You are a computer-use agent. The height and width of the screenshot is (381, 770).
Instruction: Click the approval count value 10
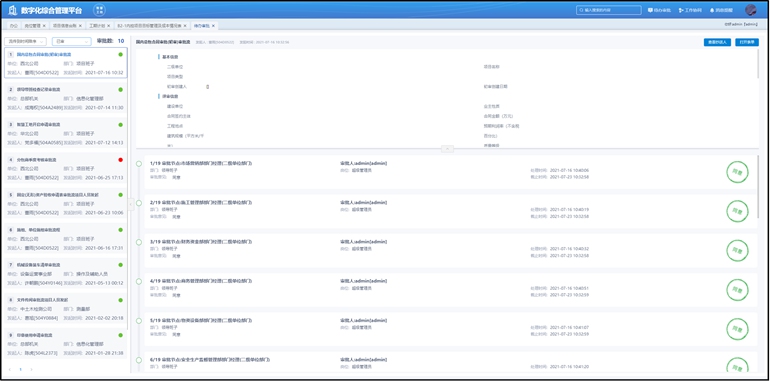pos(121,41)
